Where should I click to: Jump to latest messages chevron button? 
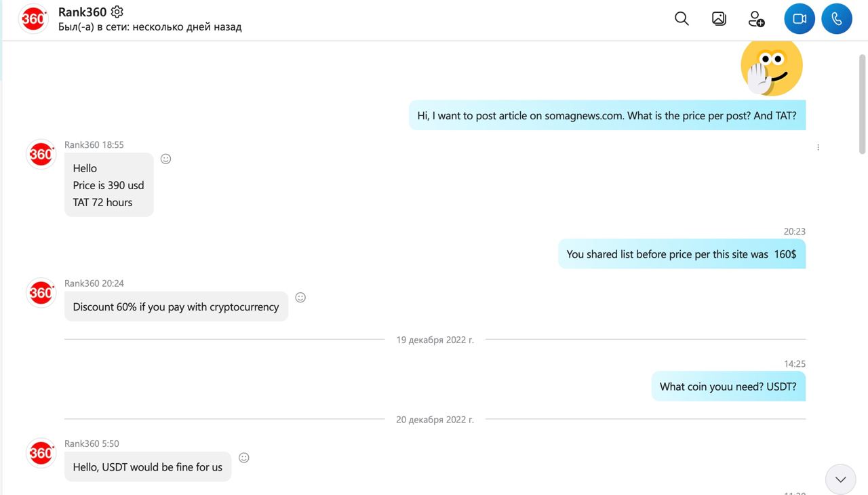(840, 479)
